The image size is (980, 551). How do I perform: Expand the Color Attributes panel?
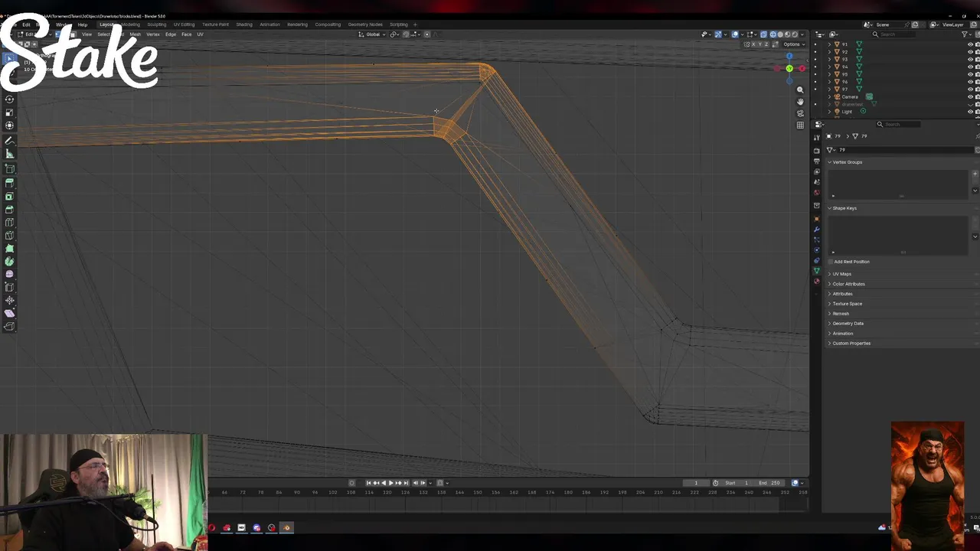[x=848, y=284]
